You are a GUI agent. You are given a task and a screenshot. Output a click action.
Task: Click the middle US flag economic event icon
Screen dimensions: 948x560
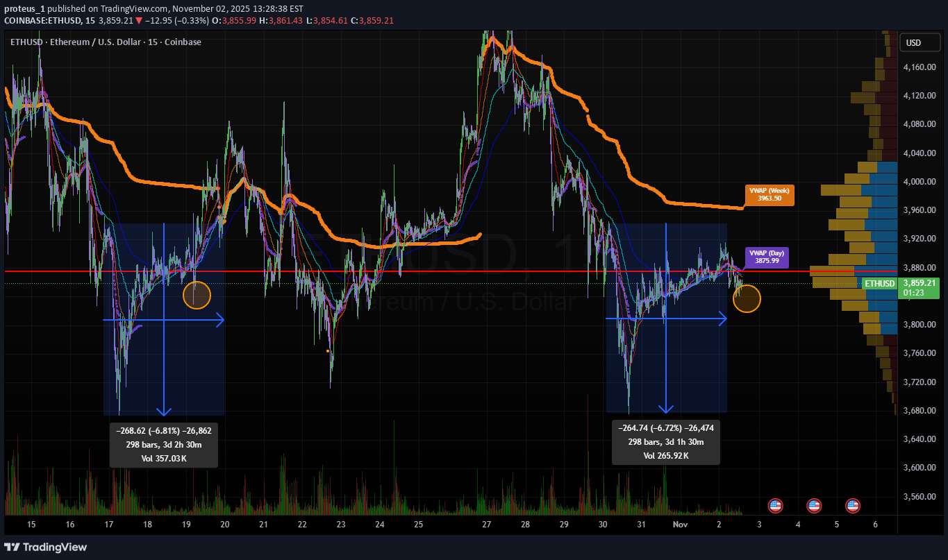click(x=814, y=505)
